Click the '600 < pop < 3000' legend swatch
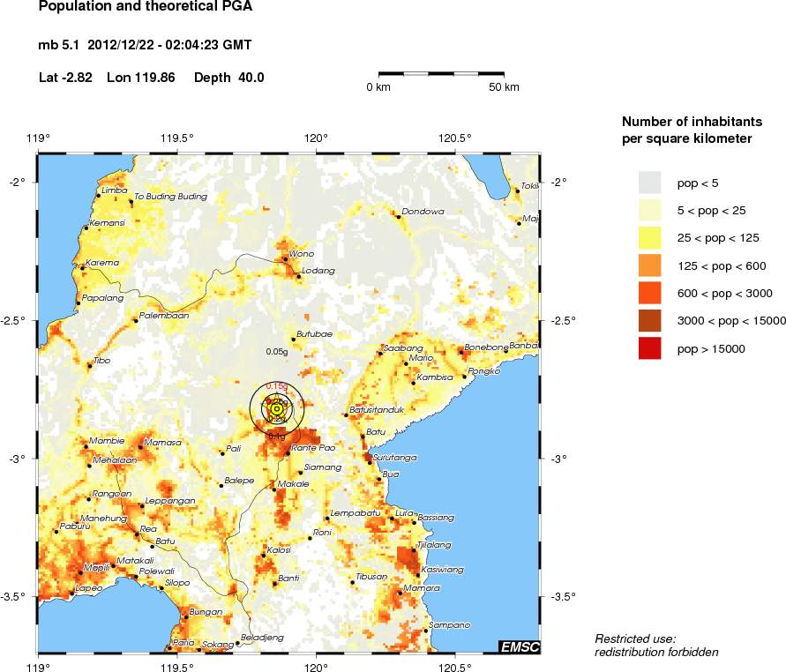 (x=649, y=293)
